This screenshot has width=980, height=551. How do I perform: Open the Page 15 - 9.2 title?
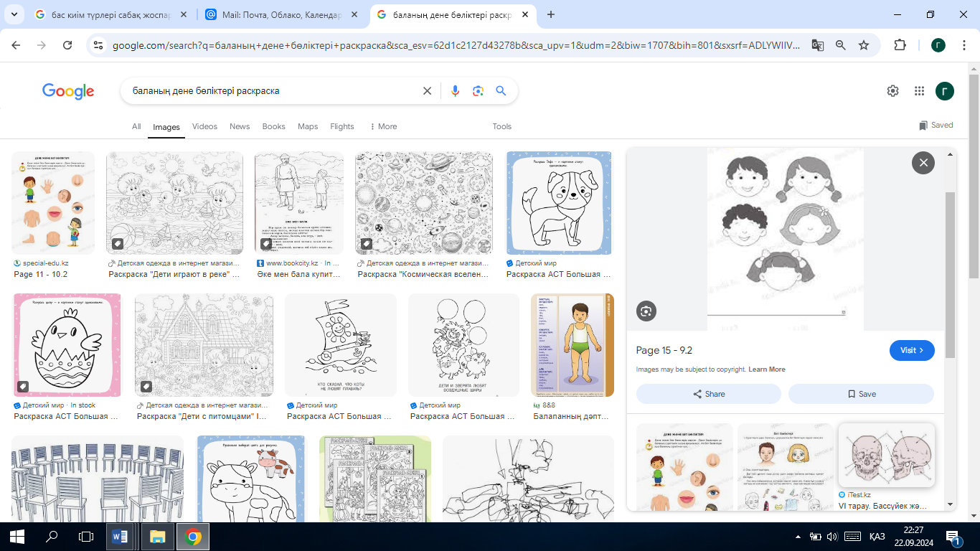(664, 350)
